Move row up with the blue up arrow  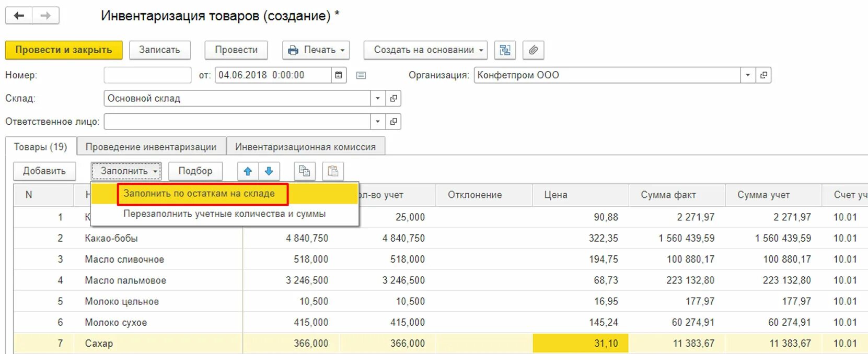pos(248,171)
